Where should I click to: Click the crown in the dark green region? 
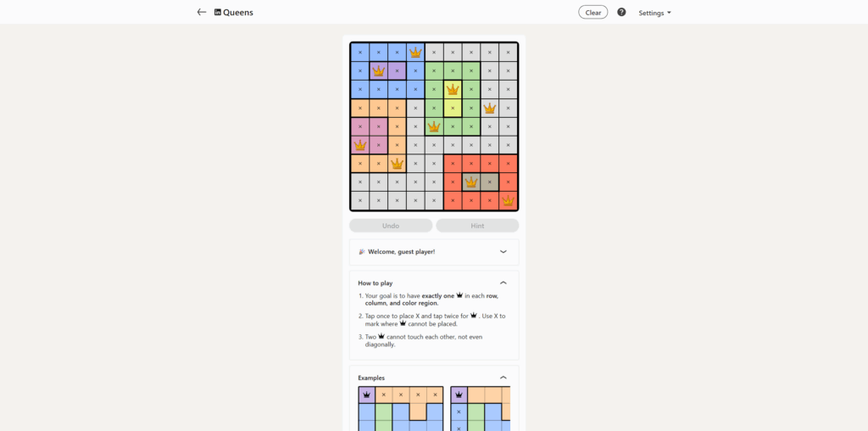434,126
